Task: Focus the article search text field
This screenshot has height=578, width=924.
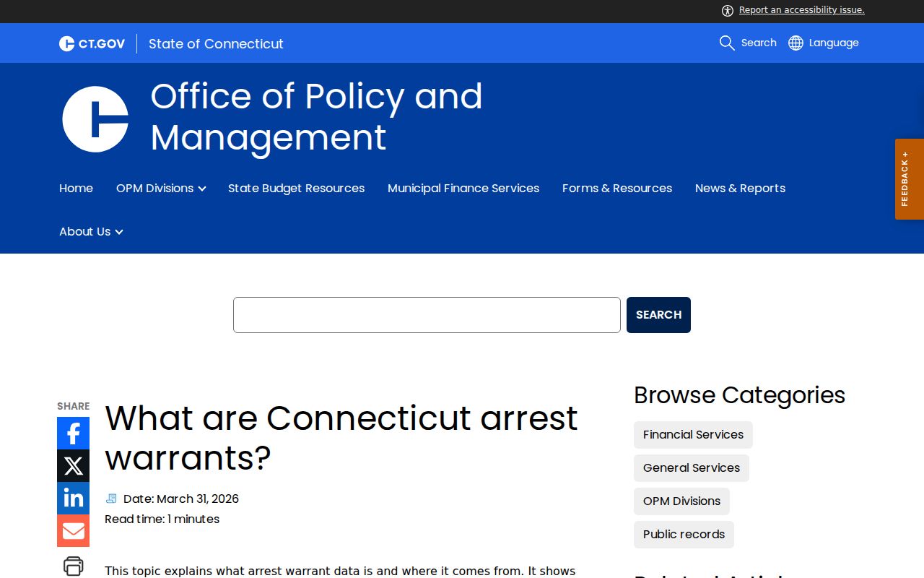Action: [427, 315]
